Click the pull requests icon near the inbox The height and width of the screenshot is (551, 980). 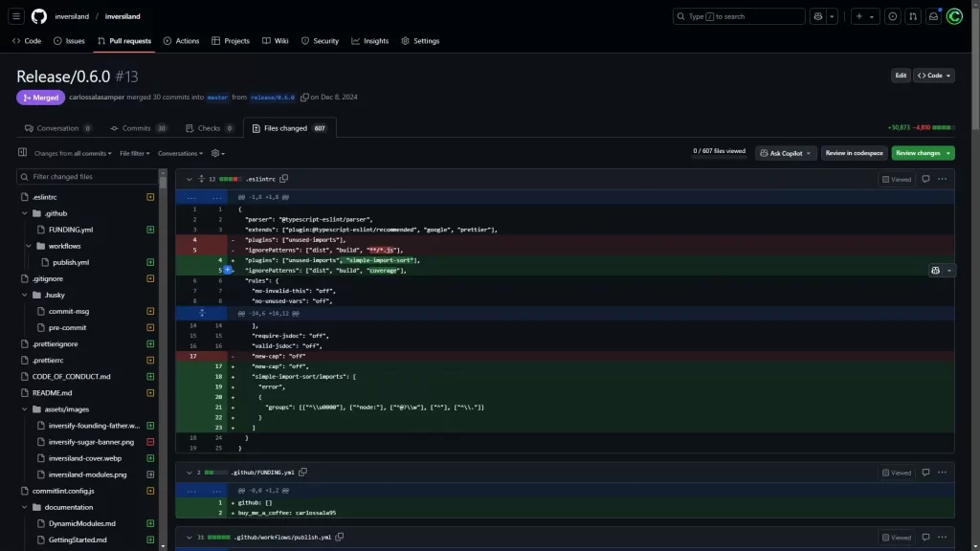[x=912, y=16]
